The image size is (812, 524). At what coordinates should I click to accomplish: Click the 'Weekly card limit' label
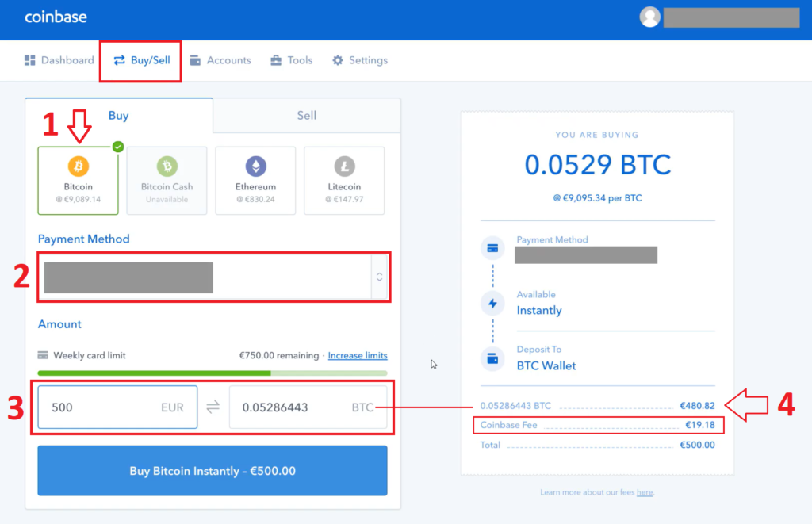click(90, 355)
